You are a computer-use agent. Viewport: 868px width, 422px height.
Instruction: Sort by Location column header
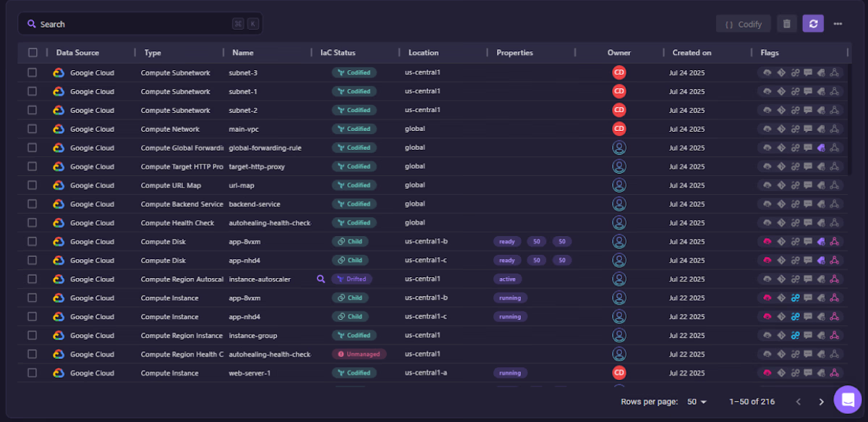tap(423, 53)
